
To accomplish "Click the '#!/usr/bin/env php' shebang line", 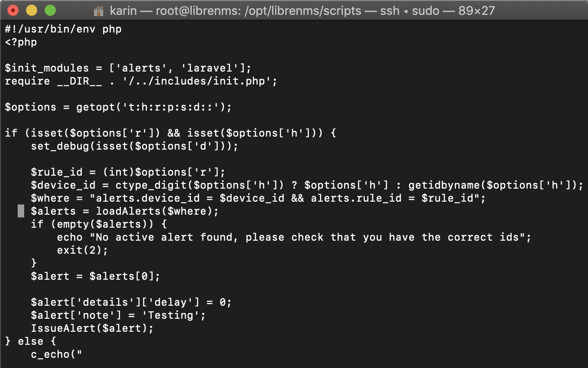I will (63, 29).
